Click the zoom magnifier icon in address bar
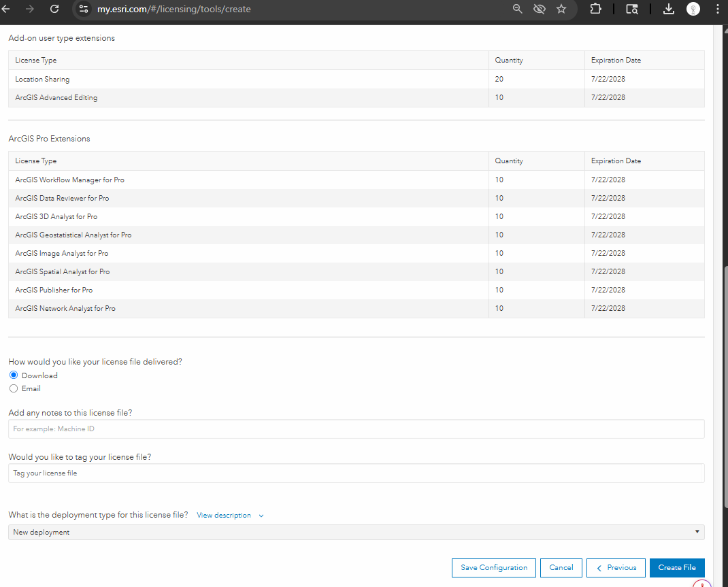Screen dimensions: 728x587 pos(518,9)
